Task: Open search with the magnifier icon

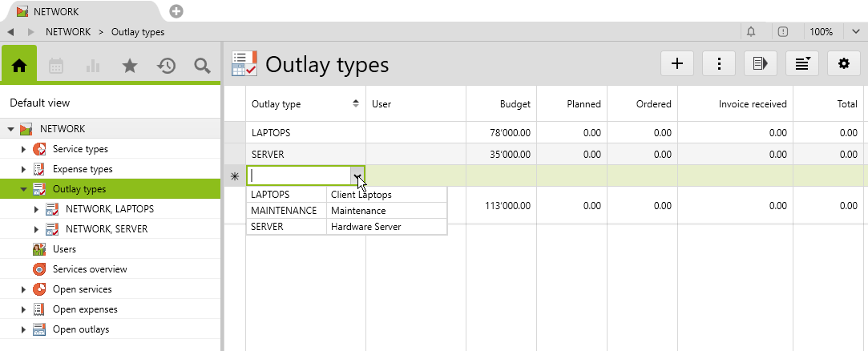Action: click(203, 66)
